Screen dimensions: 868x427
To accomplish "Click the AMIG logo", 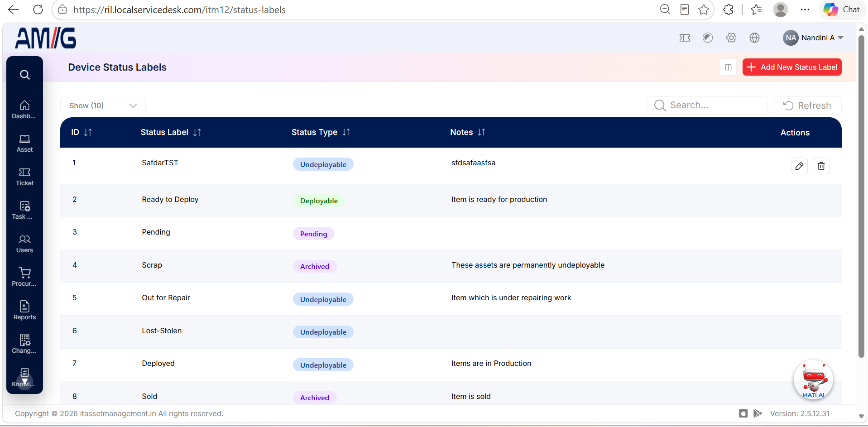I will point(46,38).
